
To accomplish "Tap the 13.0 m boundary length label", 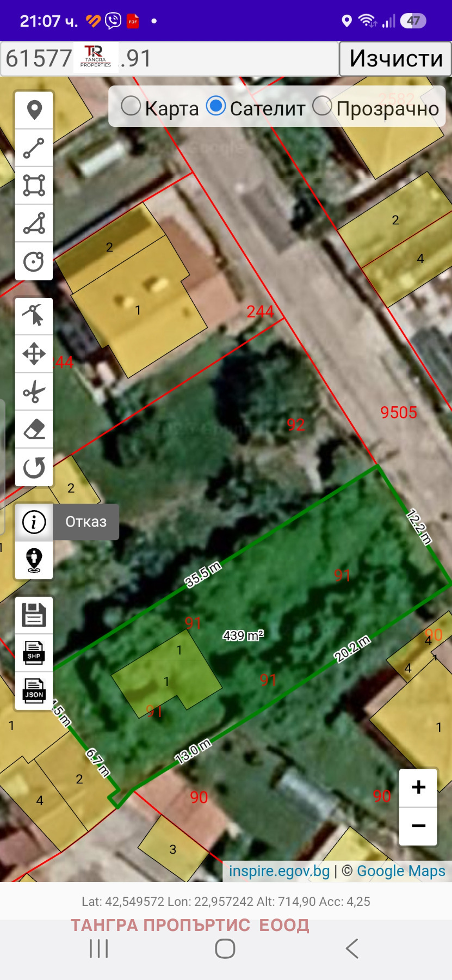I will click(193, 751).
